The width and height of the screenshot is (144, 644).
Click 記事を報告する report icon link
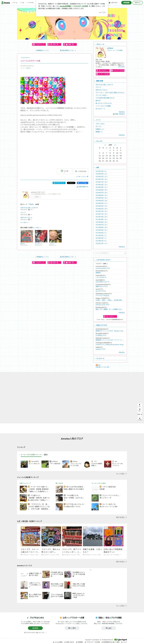(x=82, y=187)
